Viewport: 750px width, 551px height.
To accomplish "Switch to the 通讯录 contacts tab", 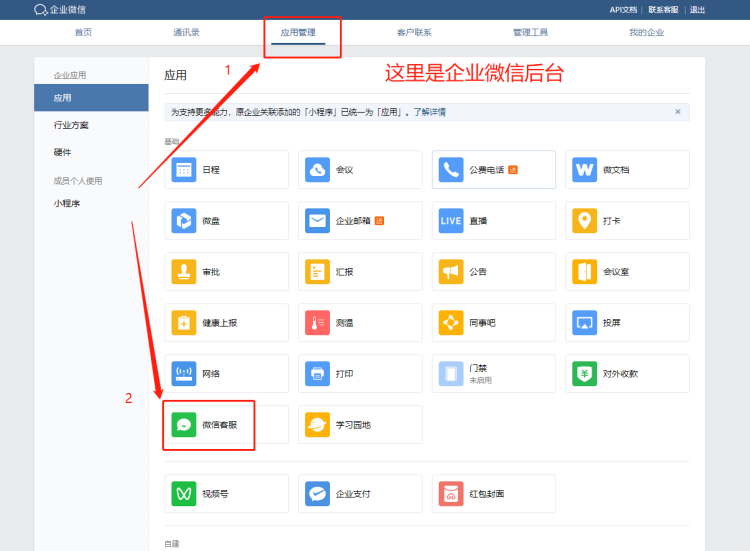I will (186, 33).
